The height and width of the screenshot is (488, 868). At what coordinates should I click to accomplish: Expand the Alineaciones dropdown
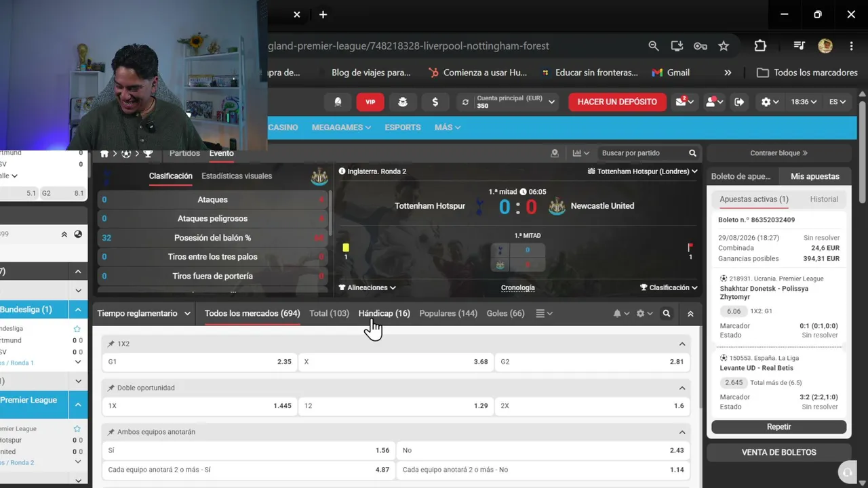point(367,287)
